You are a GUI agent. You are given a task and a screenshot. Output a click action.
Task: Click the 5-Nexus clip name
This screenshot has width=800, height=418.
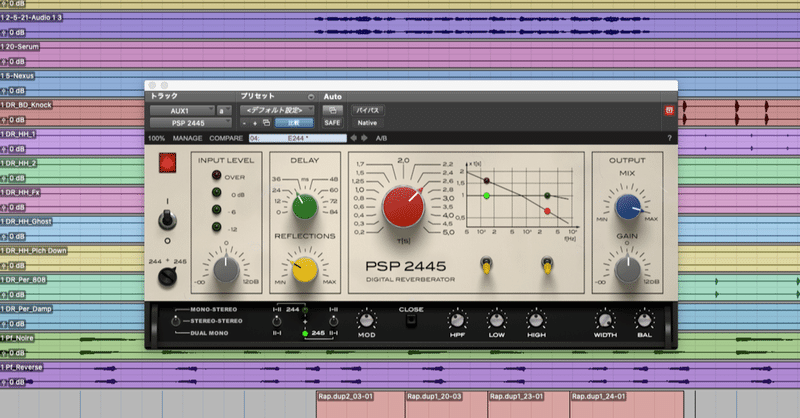coord(17,76)
